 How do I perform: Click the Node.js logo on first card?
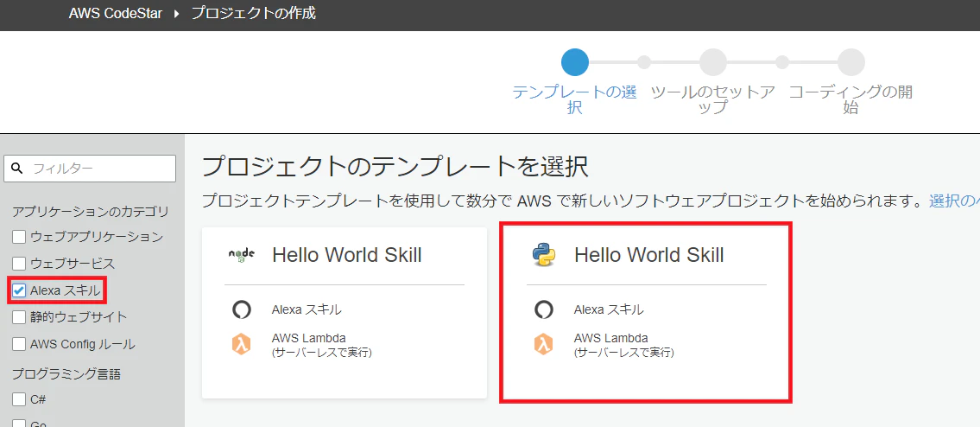(x=241, y=255)
